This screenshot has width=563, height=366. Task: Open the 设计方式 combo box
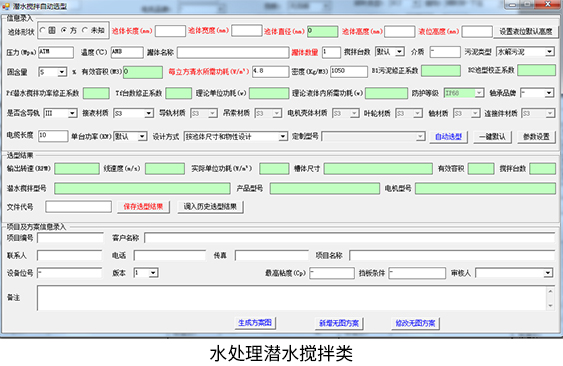[236, 136]
